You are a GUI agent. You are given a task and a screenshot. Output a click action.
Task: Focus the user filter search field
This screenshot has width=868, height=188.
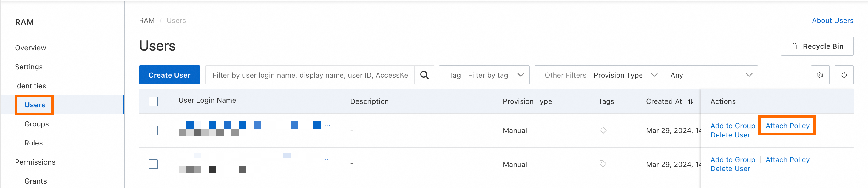coord(310,75)
